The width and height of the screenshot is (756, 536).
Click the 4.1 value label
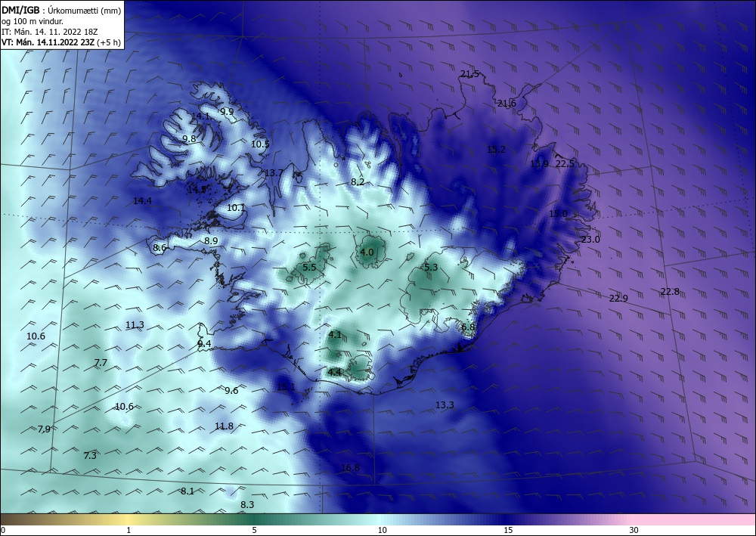[335, 334]
